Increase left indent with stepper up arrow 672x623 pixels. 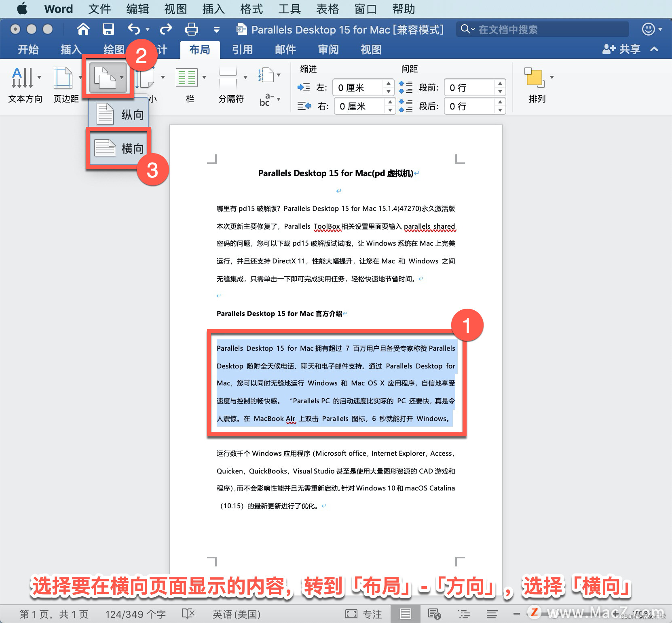click(x=388, y=84)
